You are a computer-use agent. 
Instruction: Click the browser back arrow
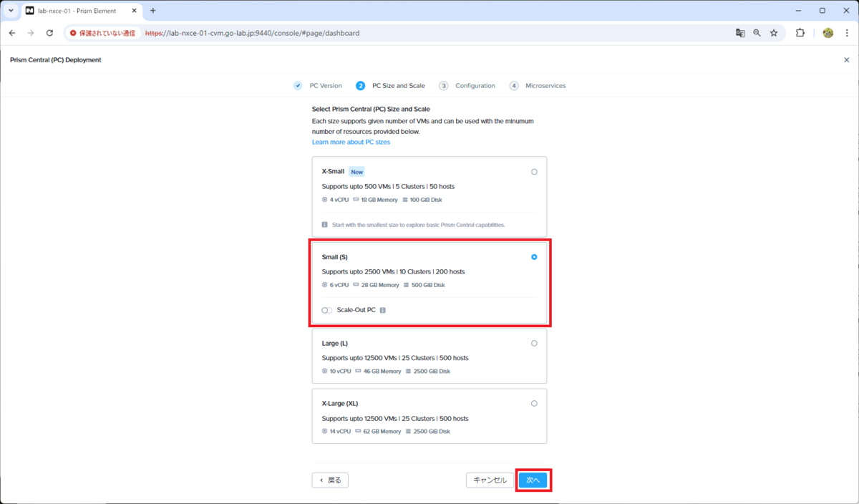tap(12, 33)
